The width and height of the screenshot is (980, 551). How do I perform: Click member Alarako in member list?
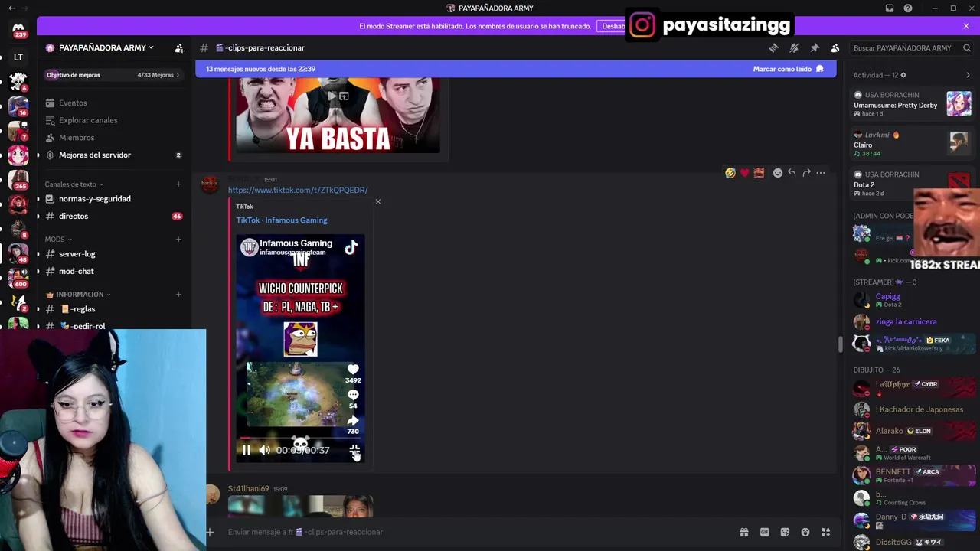pos(911,431)
